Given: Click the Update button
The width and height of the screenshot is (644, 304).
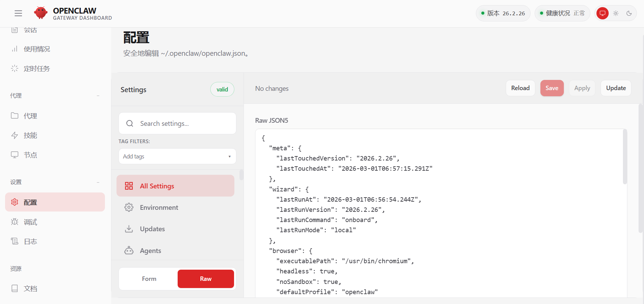Looking at the screenshot, I should point(615,88).
